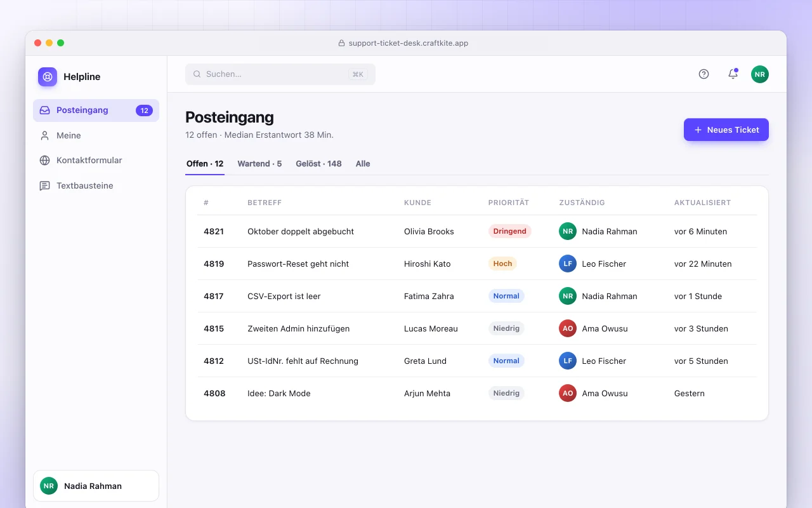Open ticket "Idee: Dark Mode"
The height and width of the screenshot is (508, 812).
click(x=279, y=393)
